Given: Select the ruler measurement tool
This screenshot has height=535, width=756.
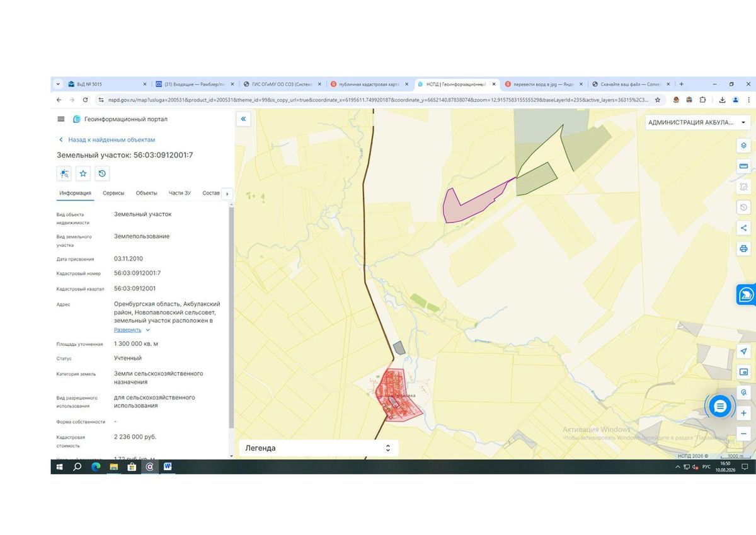Looking at the screenshot, I should click(743, 166).
